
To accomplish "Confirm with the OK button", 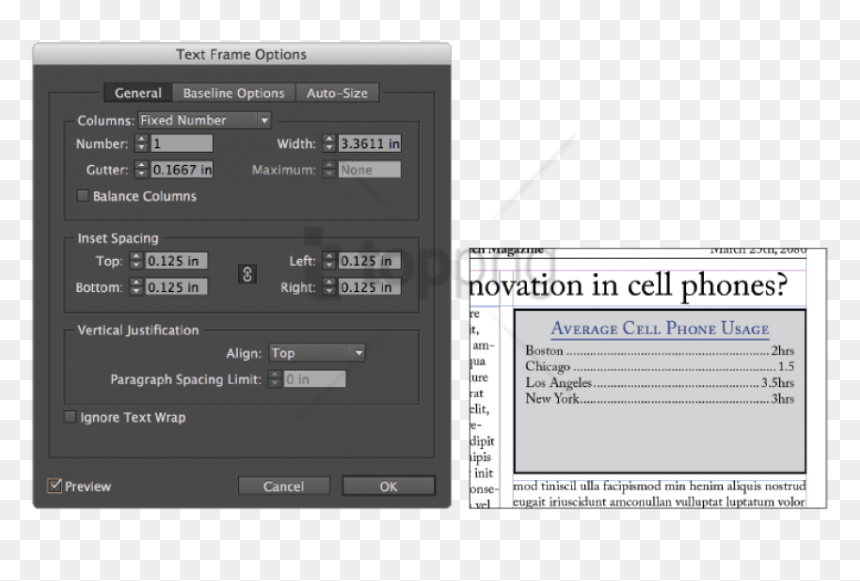I will coord(388,486).
